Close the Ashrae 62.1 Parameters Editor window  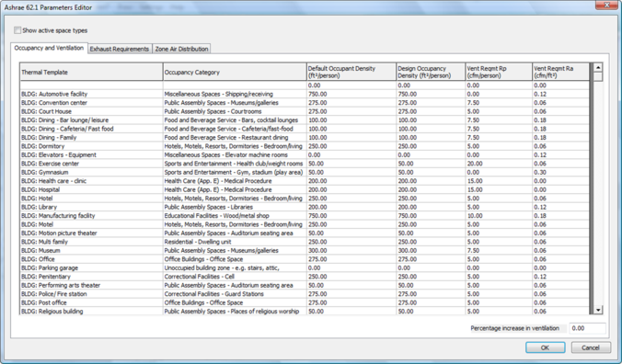607,6
